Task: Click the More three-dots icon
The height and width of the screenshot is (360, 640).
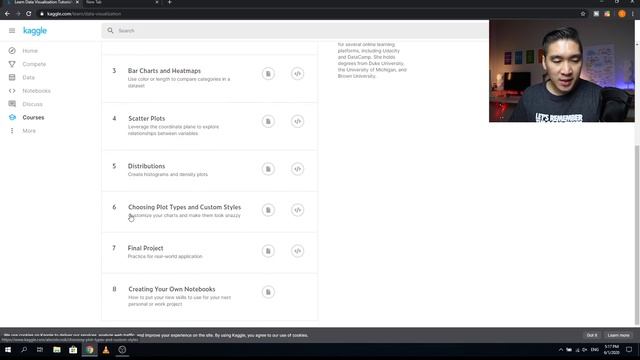Action: (12, 131)
